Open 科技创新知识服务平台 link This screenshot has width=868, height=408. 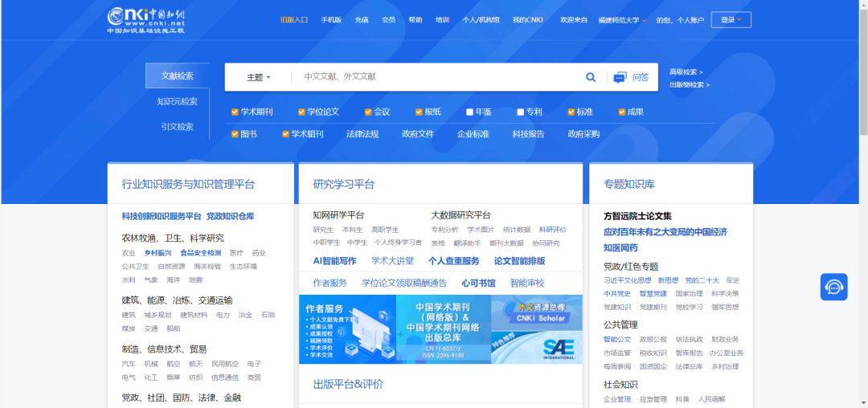pyautogui.click(x=162, y=216)
